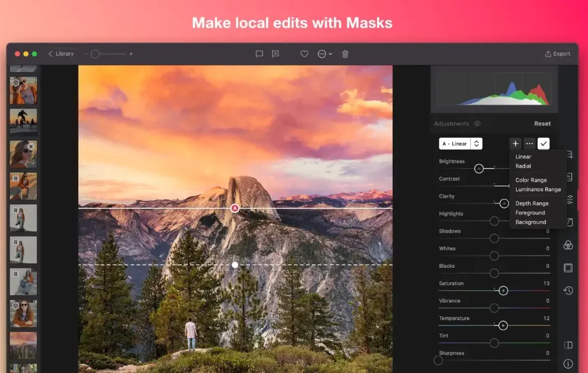Open the A · Linear mask dropdown
This screenshot has height=373, width=588.
tap(461, 143)
